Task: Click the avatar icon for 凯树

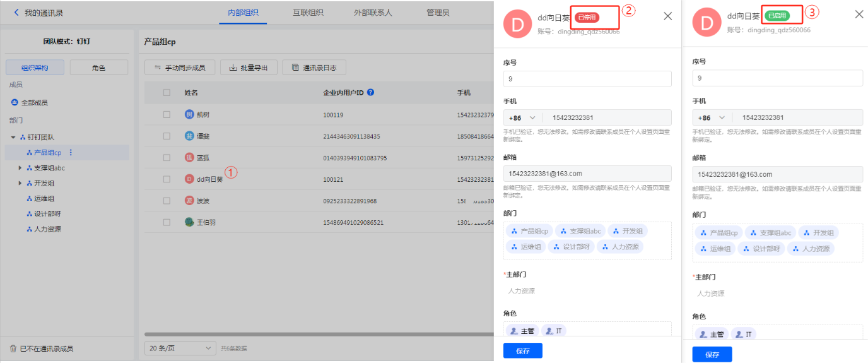Action: pyautogui.click(x=189, y=114)
